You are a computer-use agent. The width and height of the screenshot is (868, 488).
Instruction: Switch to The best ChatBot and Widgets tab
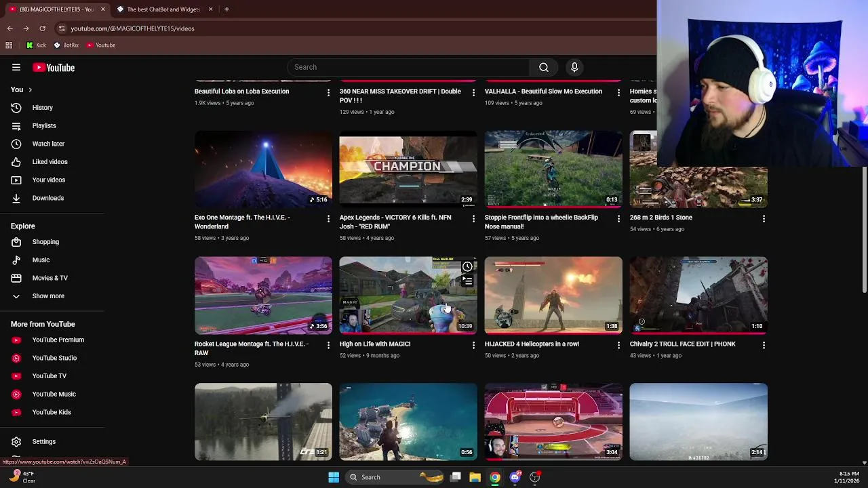(x=163, y=9)
